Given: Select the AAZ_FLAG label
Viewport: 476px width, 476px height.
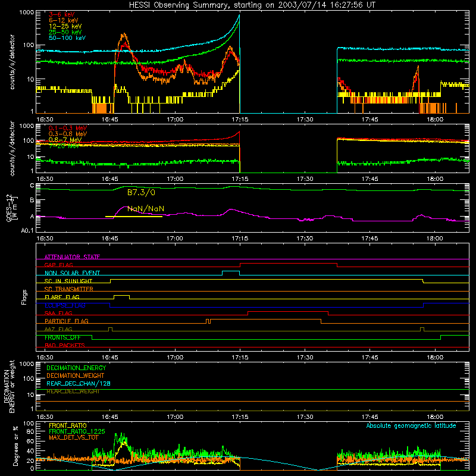Looking at the screenshot, I should click(x=58, y=329).
